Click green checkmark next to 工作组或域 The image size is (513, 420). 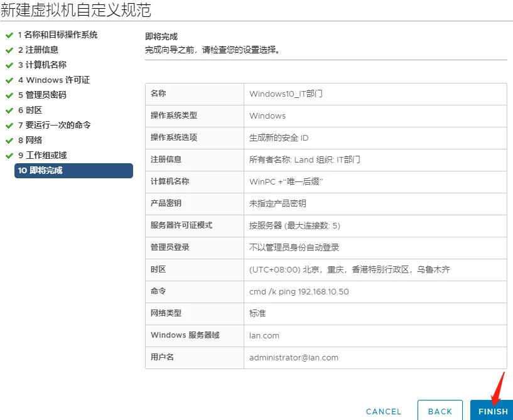tap(9, 155)
